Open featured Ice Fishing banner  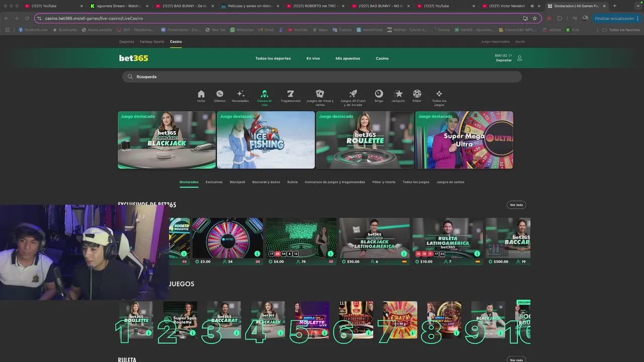(x=266, y=140)
